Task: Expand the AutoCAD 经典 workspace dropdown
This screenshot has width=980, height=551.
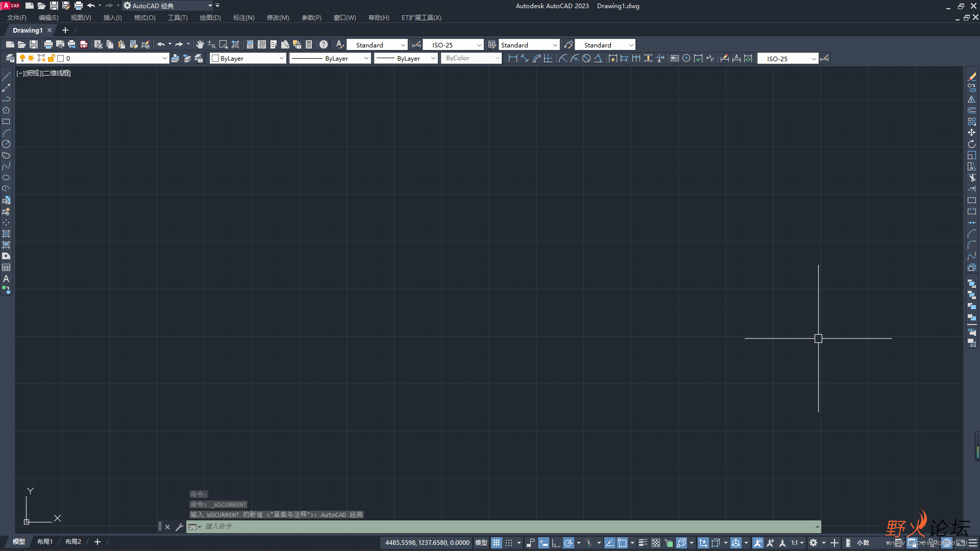Action: click(x=210, y=6)
